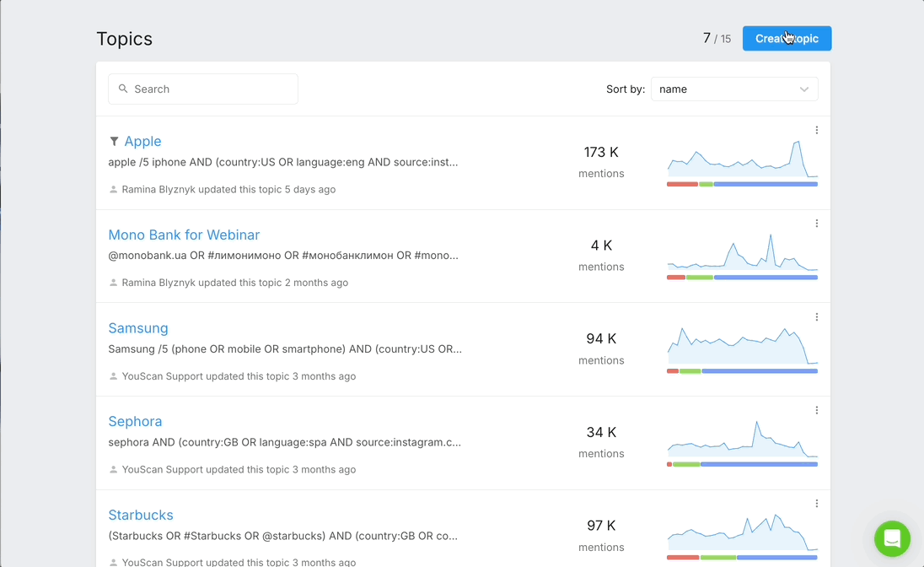Viewport: 924px width, 567px height.
Task: Click the magnifier icon in search box
Action: [x=123, y=89]
